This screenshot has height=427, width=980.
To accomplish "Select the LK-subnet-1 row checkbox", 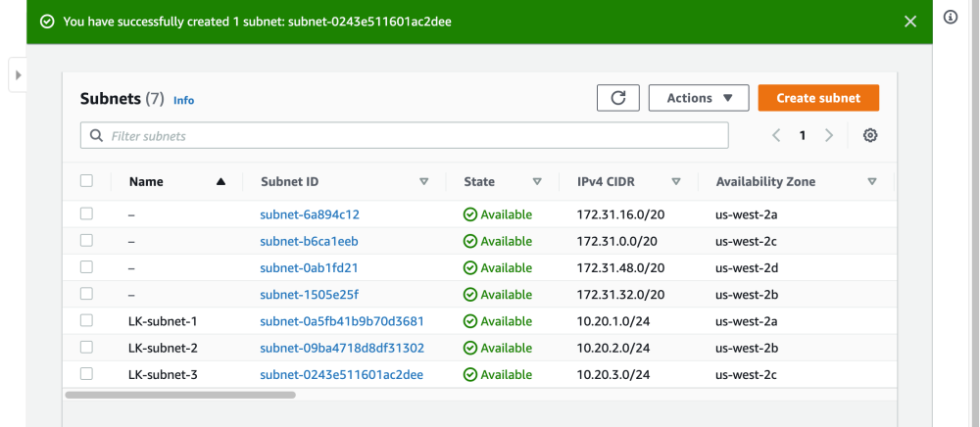I will (87, 320).
